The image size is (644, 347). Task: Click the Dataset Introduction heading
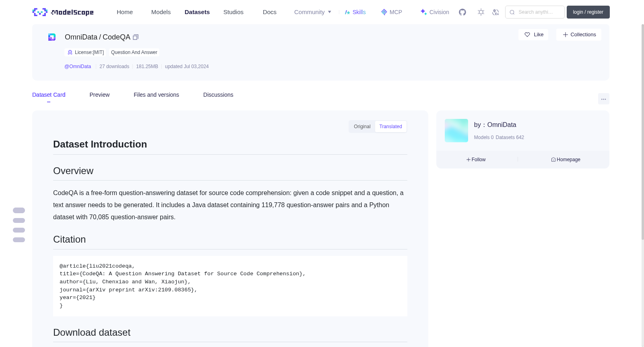(100, 144)
